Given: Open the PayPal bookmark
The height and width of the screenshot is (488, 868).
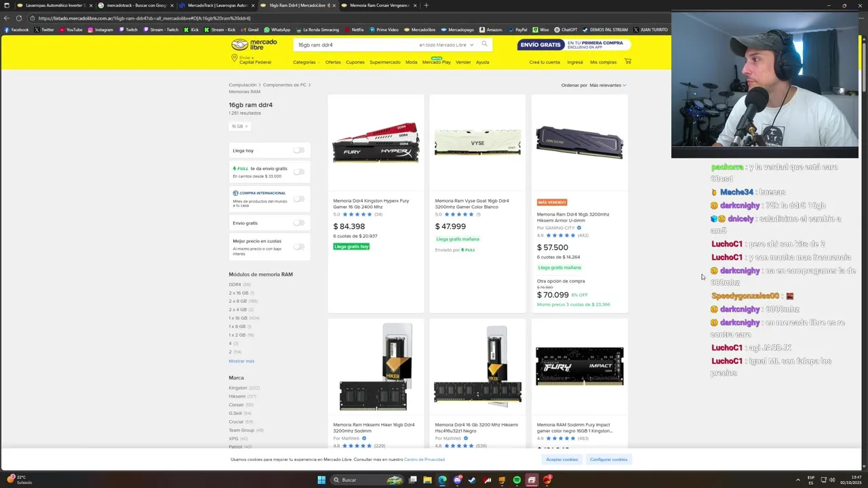Looking at the screenshot, I should (517, 30).
